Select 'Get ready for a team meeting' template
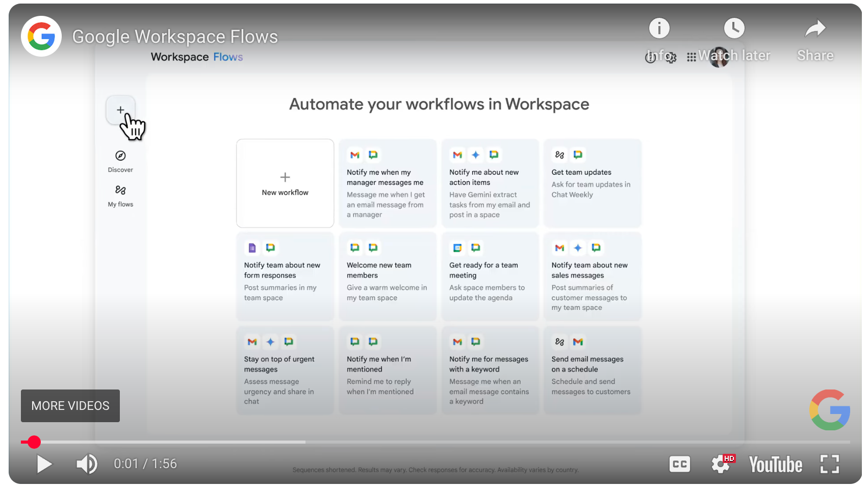This screenshot has width=868, height=487. click(490, 277)
